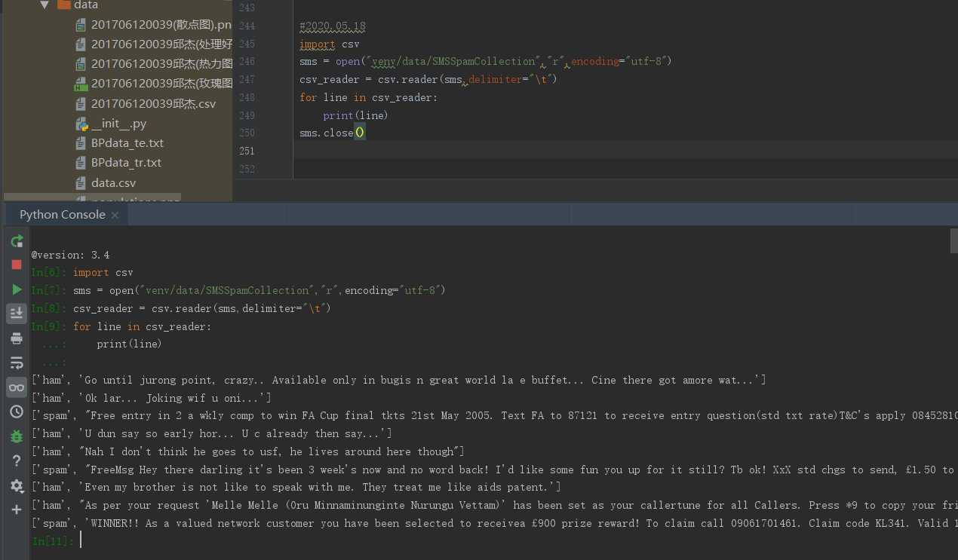Open BPdata_tr.txt in project tree

[126, 162]
